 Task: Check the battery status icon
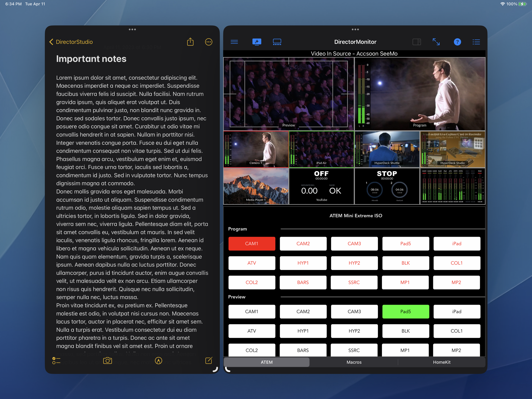pos(522,4)
